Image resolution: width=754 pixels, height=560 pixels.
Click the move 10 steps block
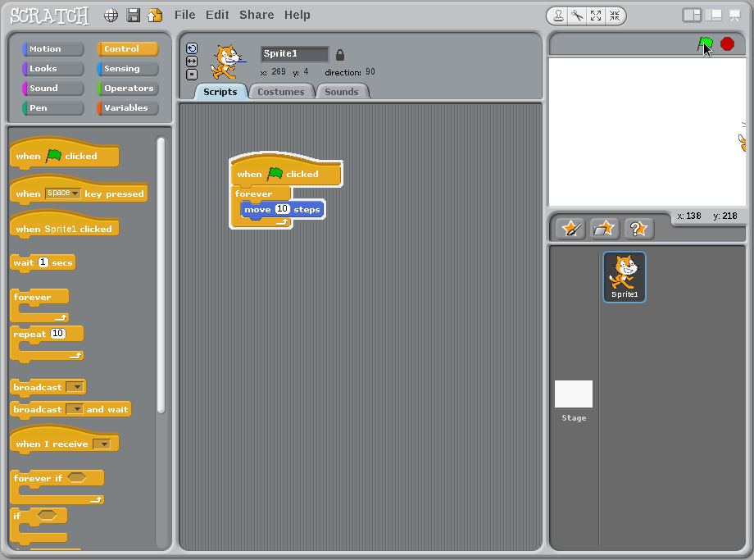click(282, 210)
